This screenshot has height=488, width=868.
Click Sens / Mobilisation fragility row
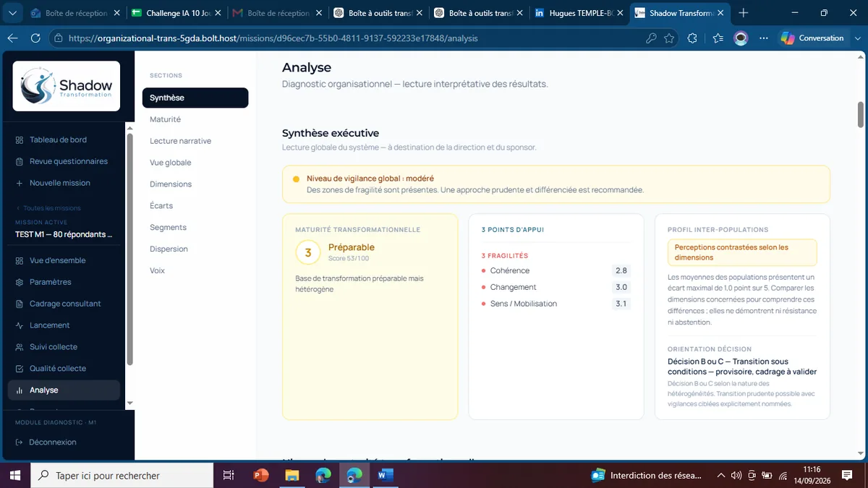556,304
